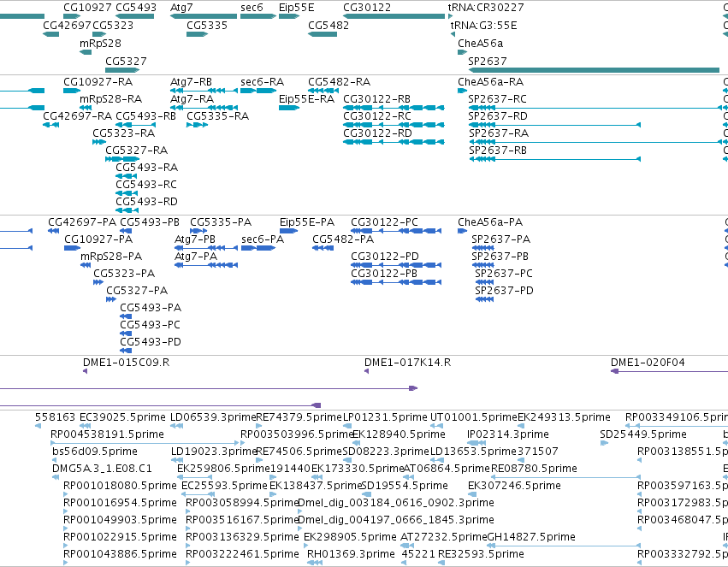Click transcript SP2637-RD
Image resolution: width=728 pixels, height=567 pixels.
(555, 125)
